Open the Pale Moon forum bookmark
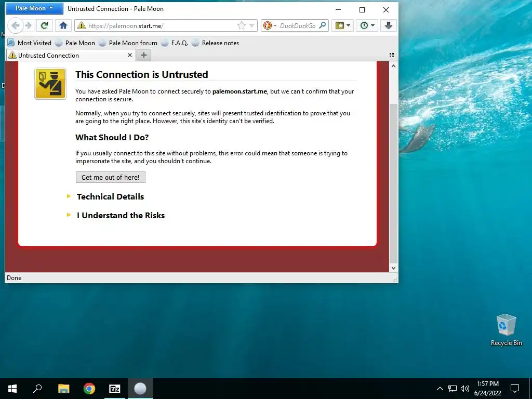The height and width of the screenshot is (399, 532). point(128,43)
